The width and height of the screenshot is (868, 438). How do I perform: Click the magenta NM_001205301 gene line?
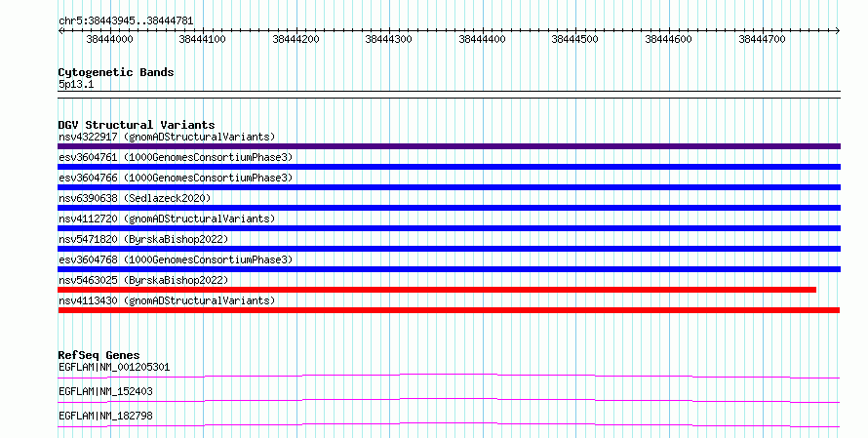click(x=449, y=377)
